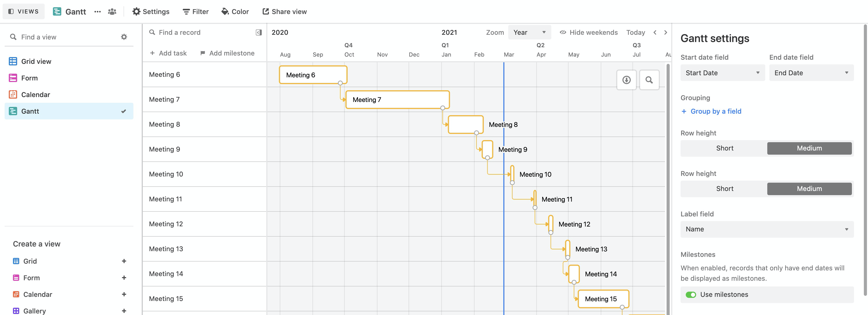Click the Meeting 8 bar
868x315 pixels.
[466, 125]
